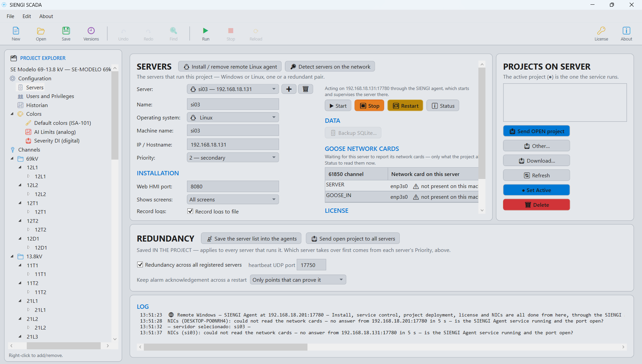Create a New project from the toolbar
Viewport: 642px width, 364px height.
(16, 33)
